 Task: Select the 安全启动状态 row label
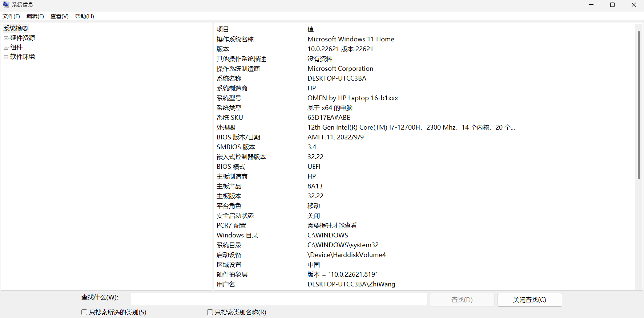235,216
